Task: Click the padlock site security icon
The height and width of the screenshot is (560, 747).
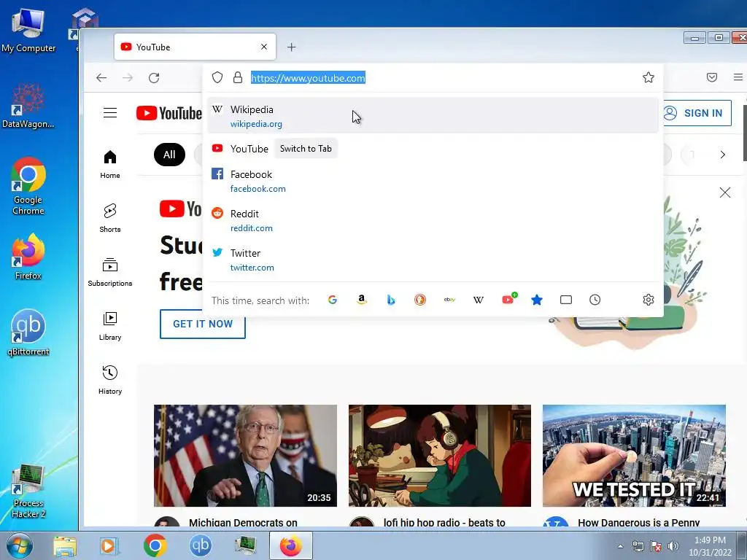Action: click(x=238, y=77)
